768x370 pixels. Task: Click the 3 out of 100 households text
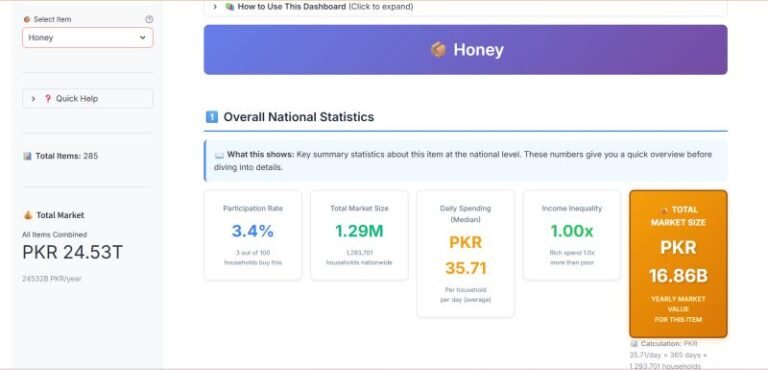(x=253, y=258)
